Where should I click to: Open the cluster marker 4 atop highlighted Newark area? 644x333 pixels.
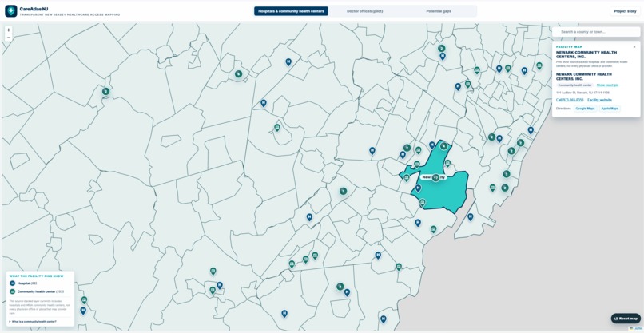coord(443,146)
